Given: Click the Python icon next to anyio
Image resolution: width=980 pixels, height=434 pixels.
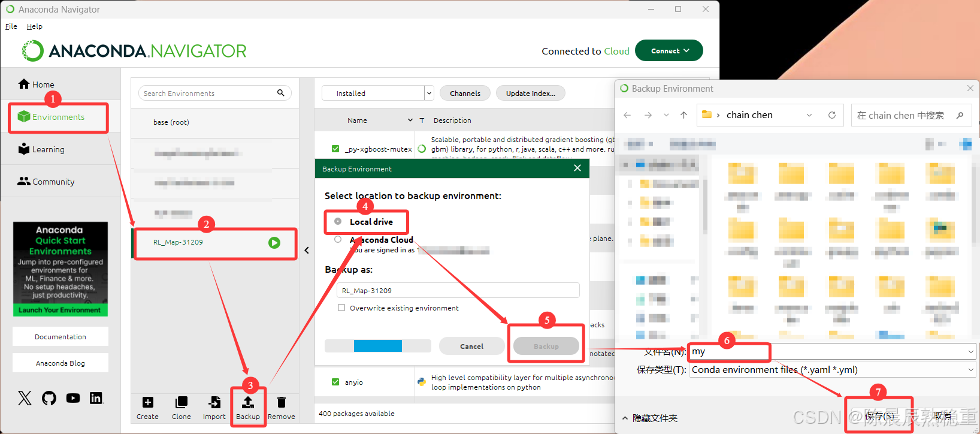Looking at the screenshot, I should pos(422,381).
